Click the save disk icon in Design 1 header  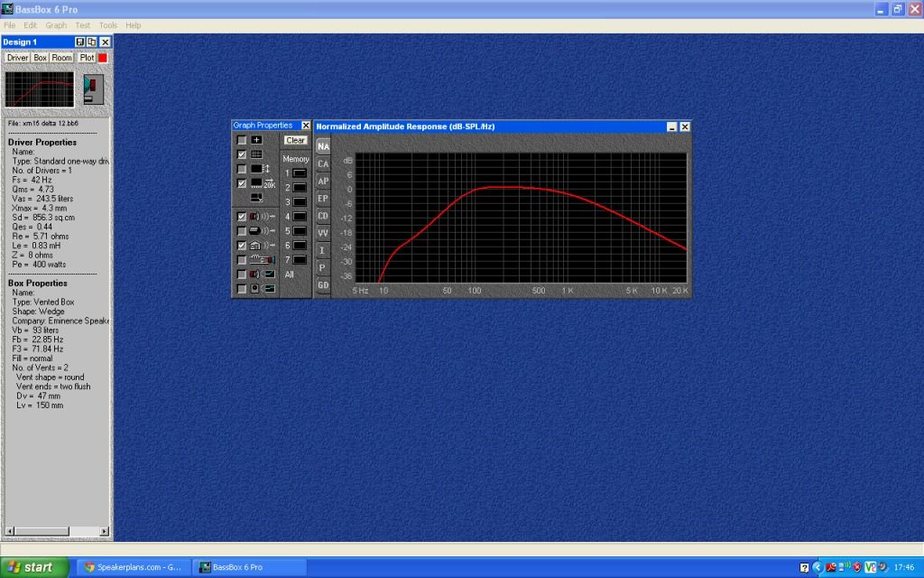(79, 42)
